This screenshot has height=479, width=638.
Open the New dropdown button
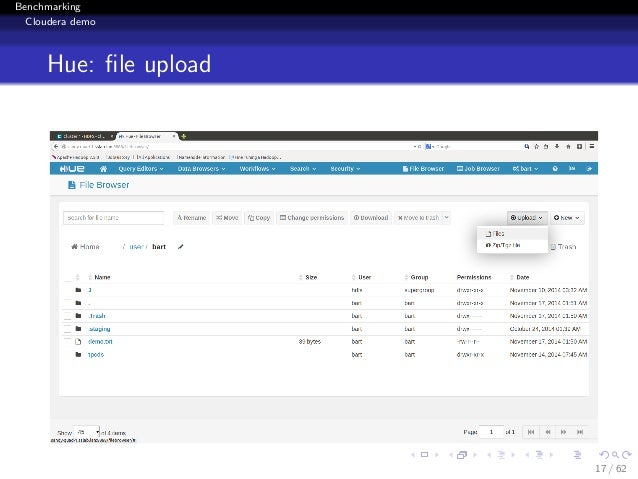tap(567, 218)
